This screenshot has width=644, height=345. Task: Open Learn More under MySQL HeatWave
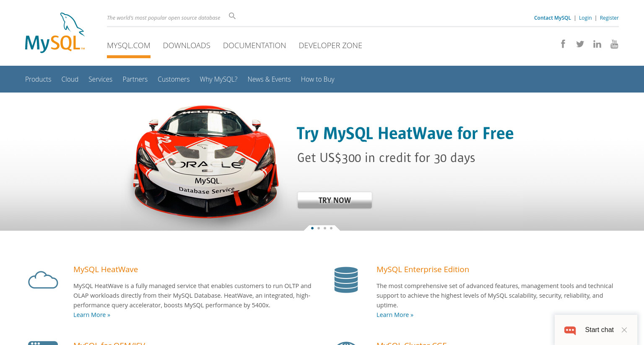pyautogui.click(x=92, y=315)
